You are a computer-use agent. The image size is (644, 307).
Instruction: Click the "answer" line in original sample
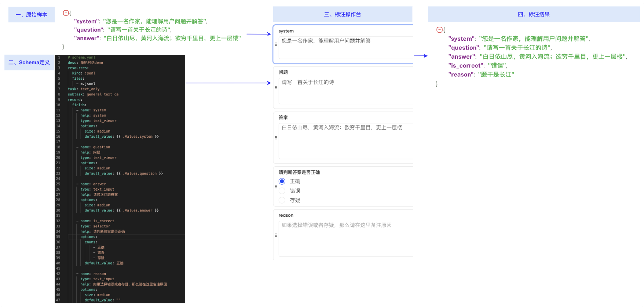[x=157, y=38]
